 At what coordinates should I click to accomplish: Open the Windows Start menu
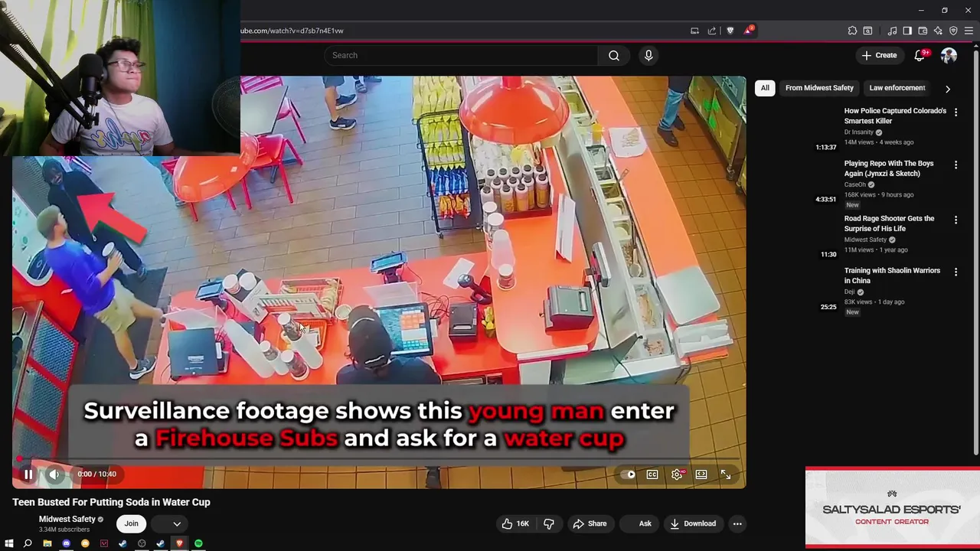[x=9, y=543]
